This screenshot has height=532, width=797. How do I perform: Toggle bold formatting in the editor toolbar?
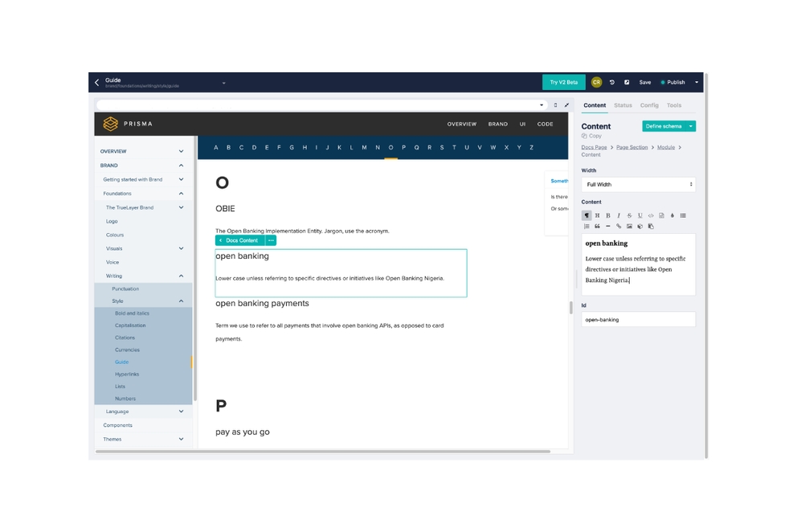tap(608, 215)
